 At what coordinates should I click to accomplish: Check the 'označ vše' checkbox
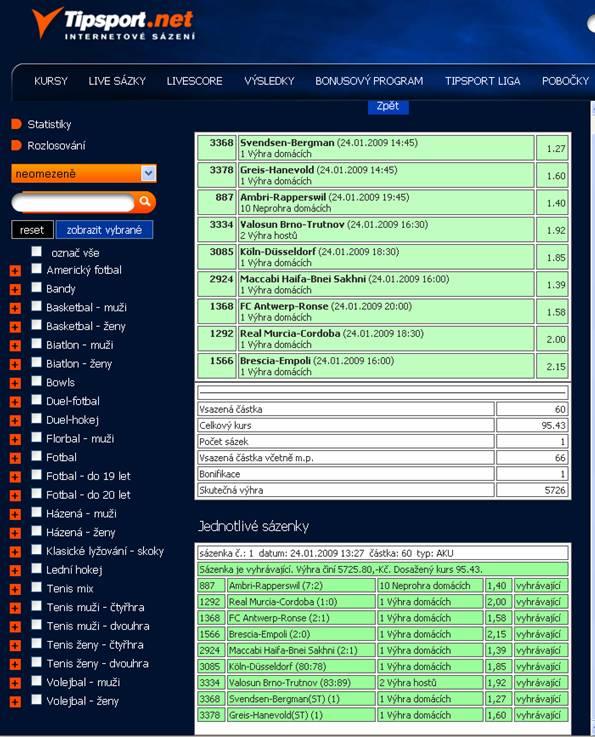[37, 251]
